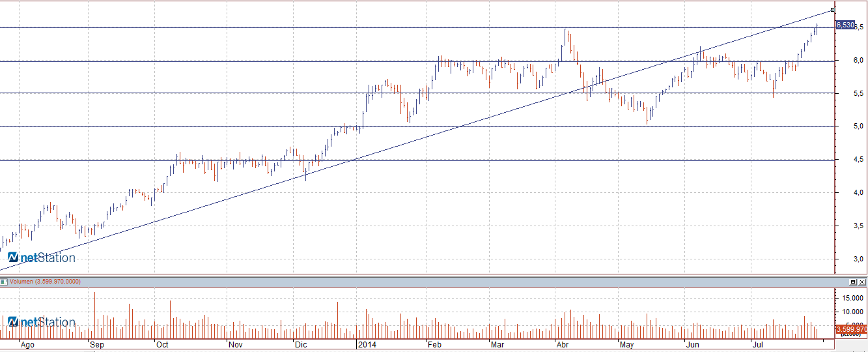Click the netStation logo in the price chart

coord(42,257)
